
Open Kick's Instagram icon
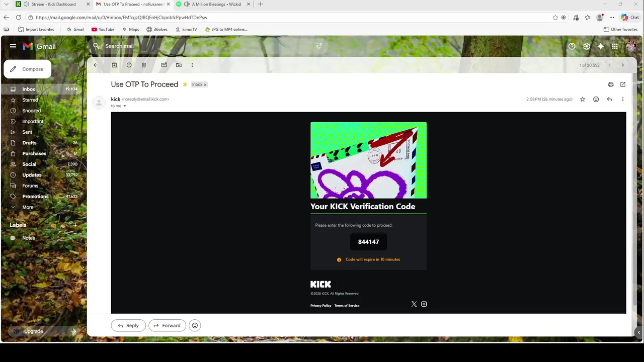tap(424, 304)
